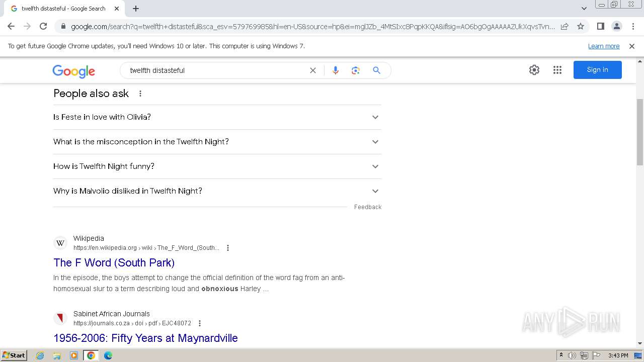Open the Google apps grid
Image resolution: width=644 pixels, height=362 pixels.
click(557, 70)
